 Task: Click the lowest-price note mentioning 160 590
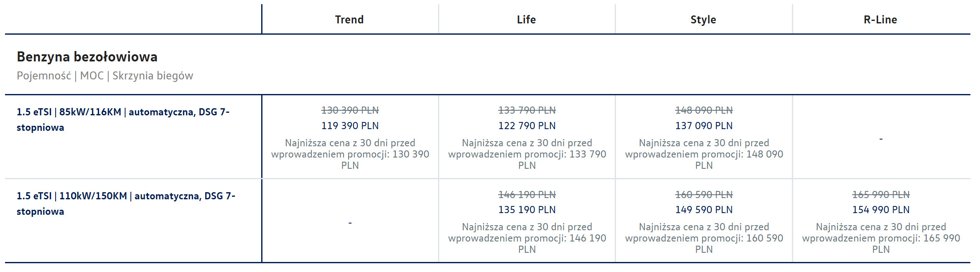coord(704,238)
